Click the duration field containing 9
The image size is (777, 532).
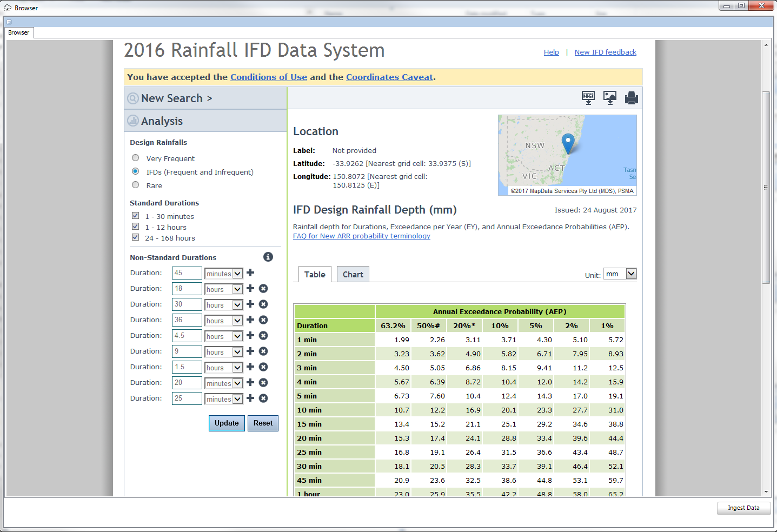pyautogui.click(x=187, y=351)
